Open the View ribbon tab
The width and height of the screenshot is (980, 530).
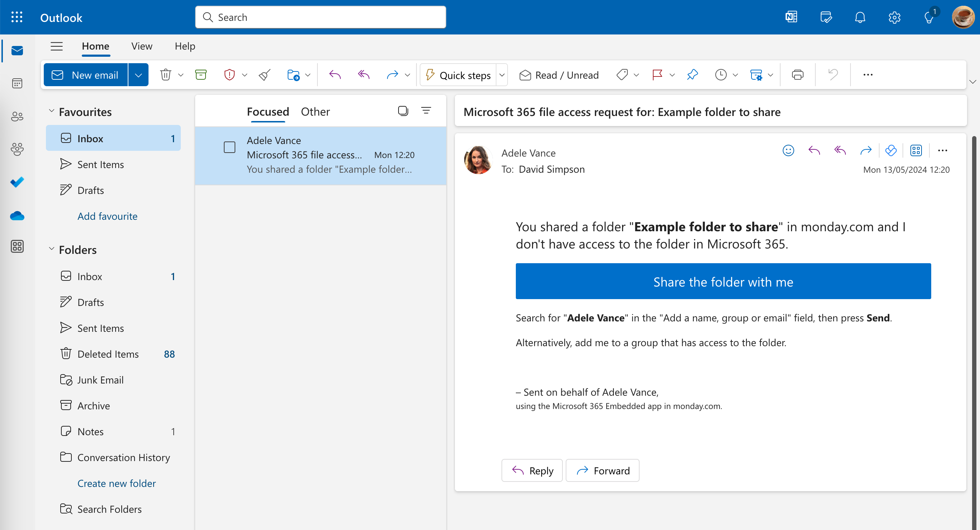pos(142,46)
